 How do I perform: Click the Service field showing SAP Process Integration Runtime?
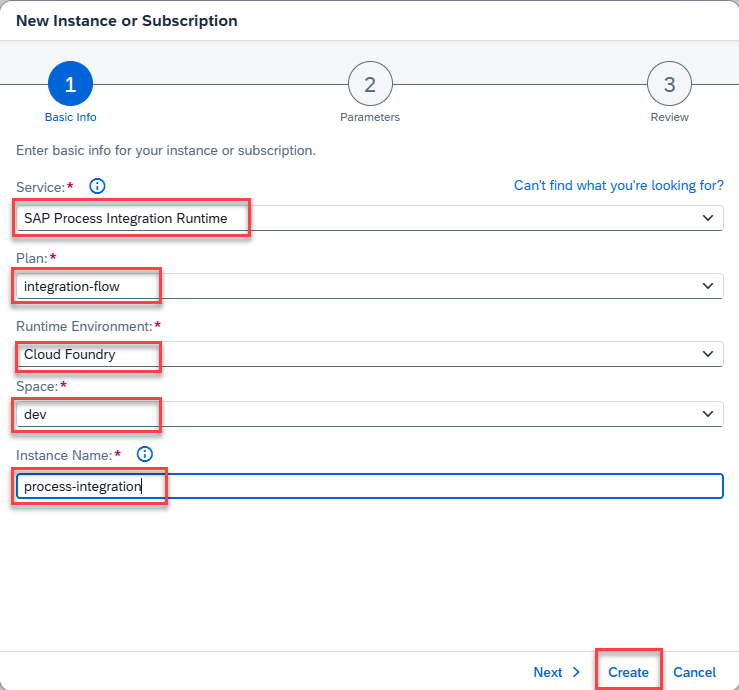pos(370,218)
